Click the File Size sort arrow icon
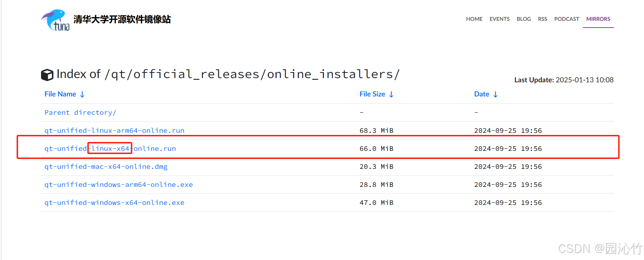The height and width of the screenshot is (260, 644). (391, 94)
